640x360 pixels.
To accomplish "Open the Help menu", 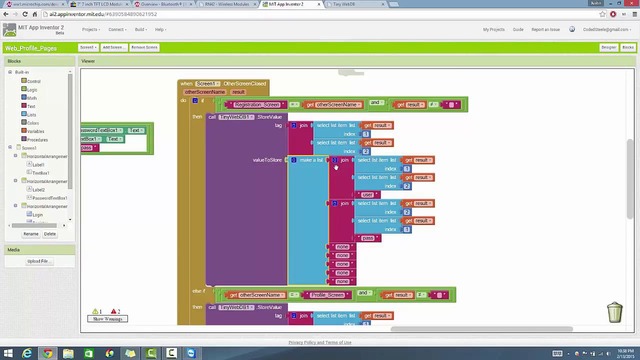I will [160, 29].
